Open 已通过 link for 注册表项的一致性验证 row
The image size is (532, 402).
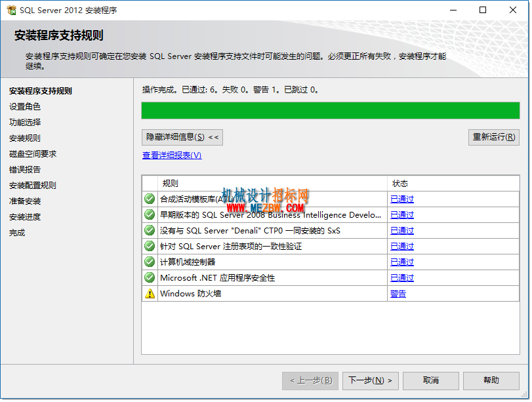(x=402, y=247)
